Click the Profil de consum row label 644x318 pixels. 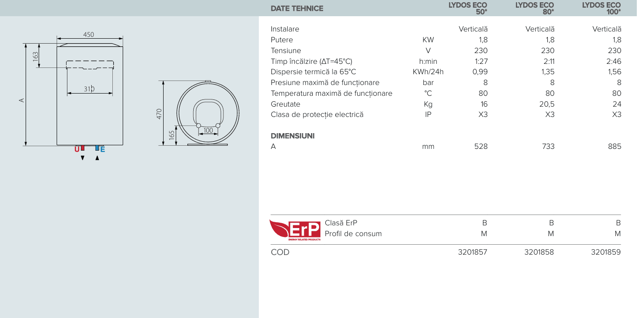point(353,233)
